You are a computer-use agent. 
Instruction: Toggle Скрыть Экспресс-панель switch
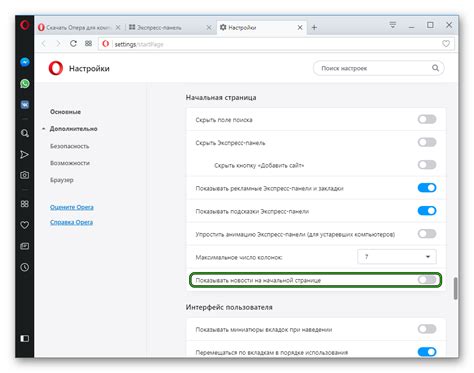427,142
